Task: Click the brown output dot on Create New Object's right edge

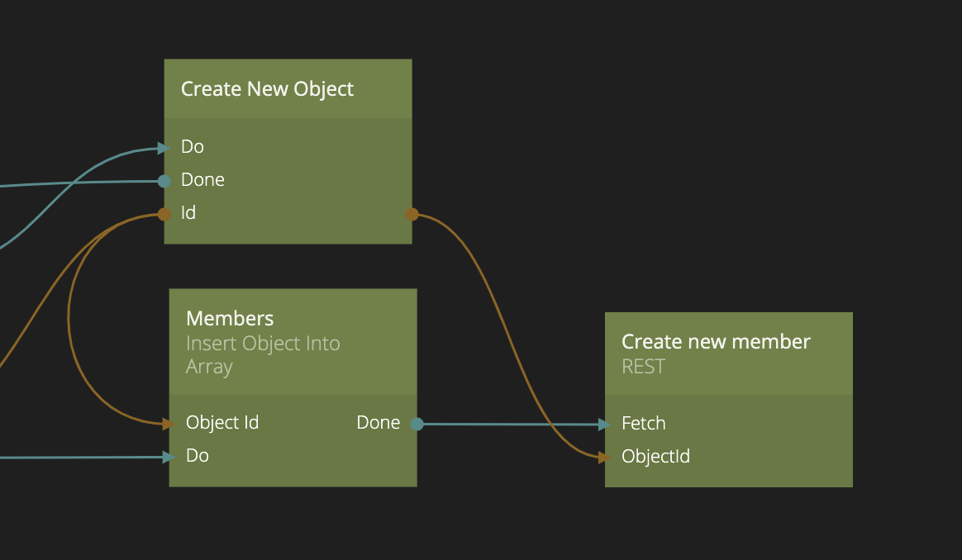Action: click(x=412, y=214)
